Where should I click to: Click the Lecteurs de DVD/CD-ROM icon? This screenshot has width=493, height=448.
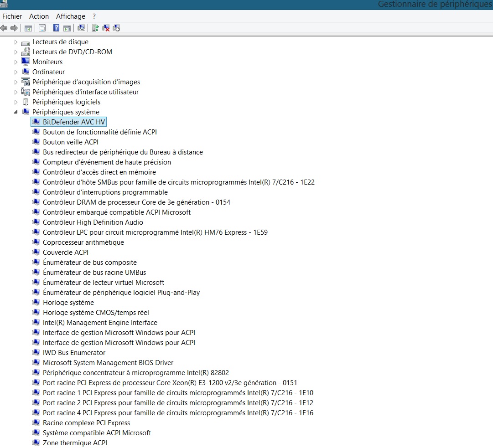pyautogui.click(x=26, y=52)
